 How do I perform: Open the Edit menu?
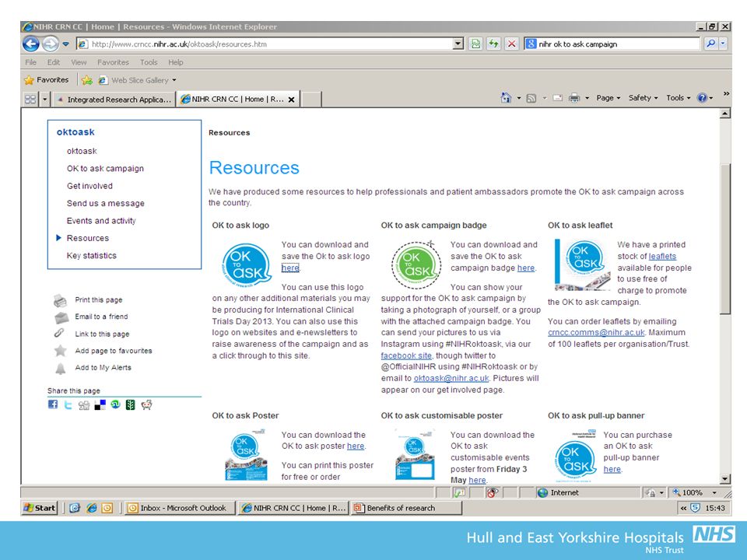point(54,62)
